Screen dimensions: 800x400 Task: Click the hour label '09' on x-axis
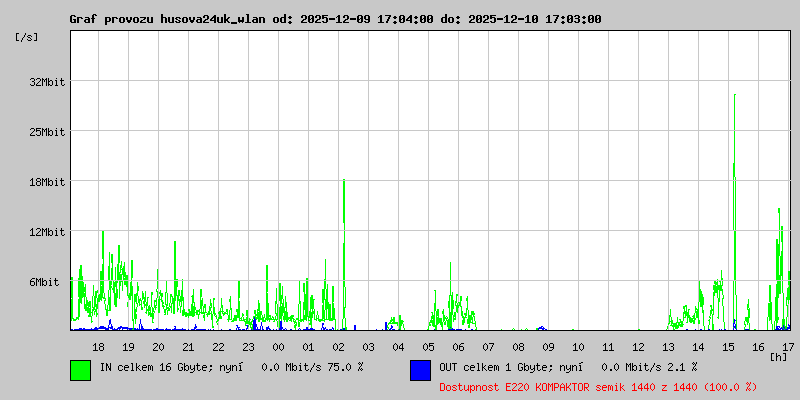[548, 347]
